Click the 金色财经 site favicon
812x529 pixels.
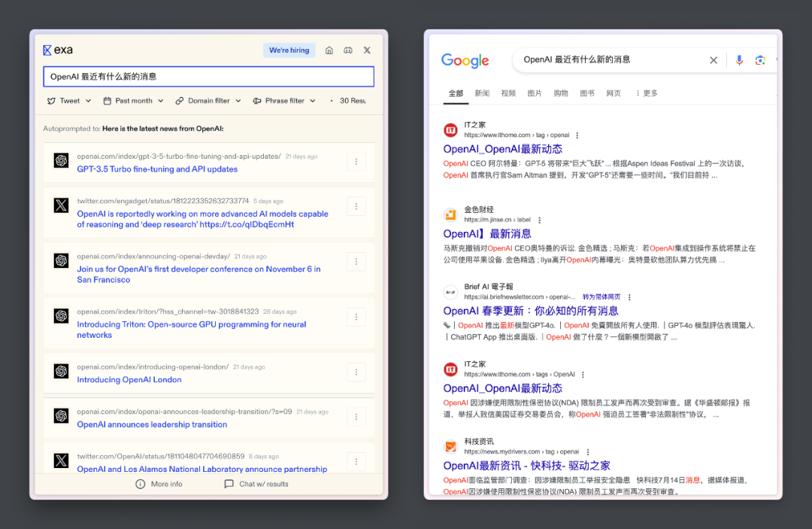[x=450, y=214]
